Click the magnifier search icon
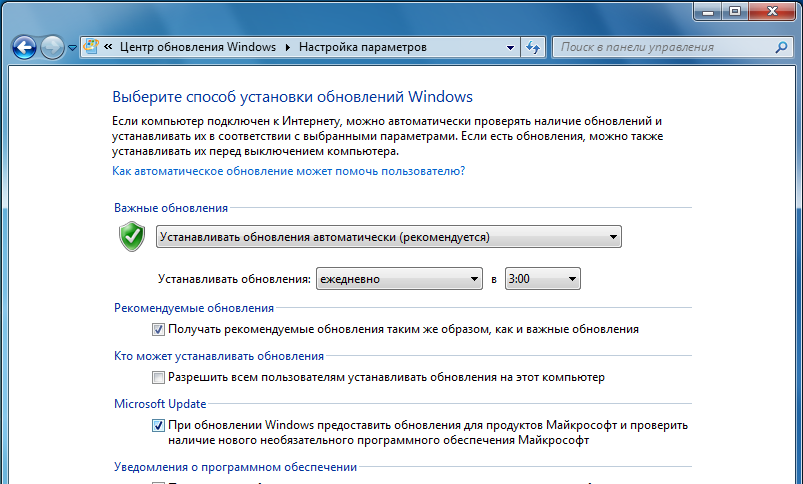 point(781,47)
